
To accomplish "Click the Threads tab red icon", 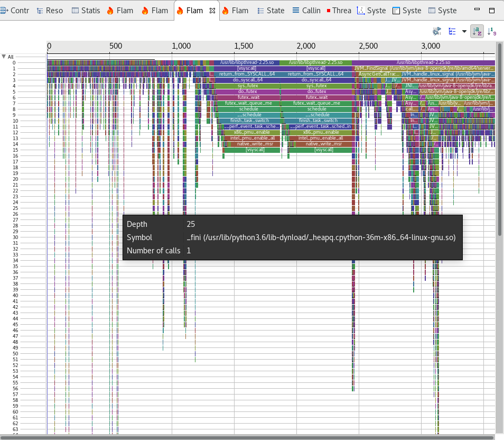I will tap(329, 11).
